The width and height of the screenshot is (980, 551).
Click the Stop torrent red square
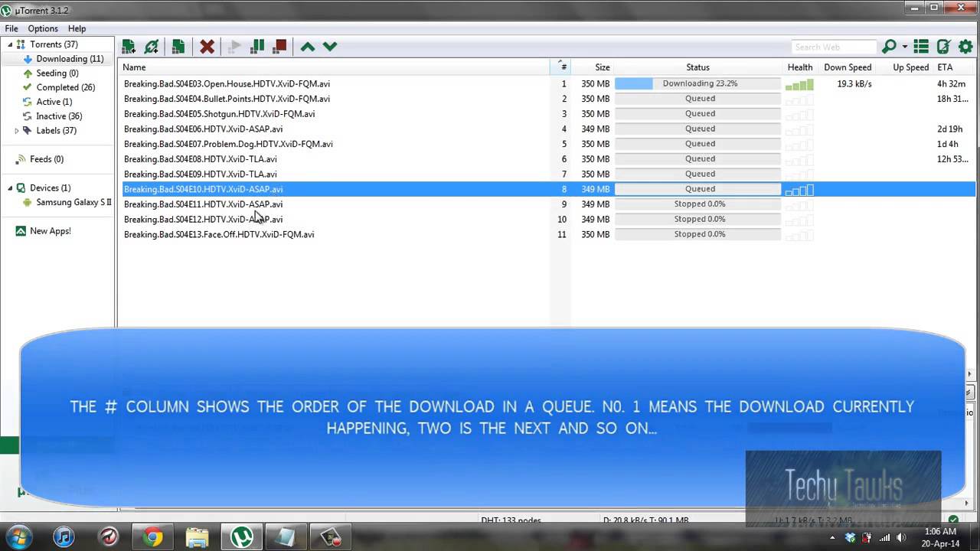(x=279, y=47)
